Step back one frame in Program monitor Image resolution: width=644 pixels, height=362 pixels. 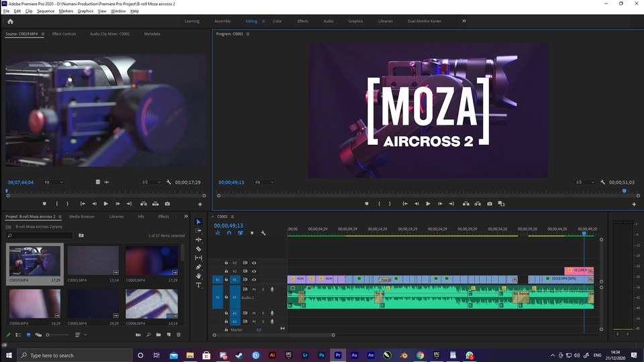417,204
